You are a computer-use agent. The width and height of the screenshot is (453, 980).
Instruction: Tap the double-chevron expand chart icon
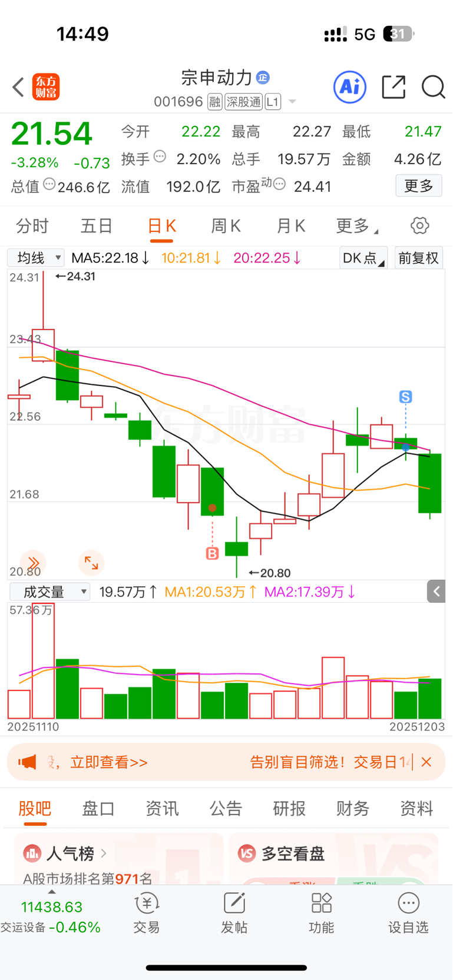click(33, 563)
